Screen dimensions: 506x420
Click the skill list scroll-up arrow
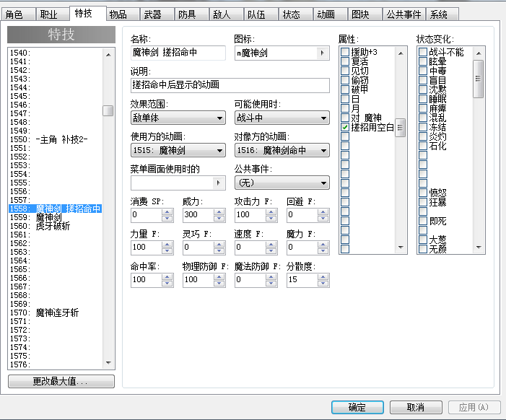[108, 55]
